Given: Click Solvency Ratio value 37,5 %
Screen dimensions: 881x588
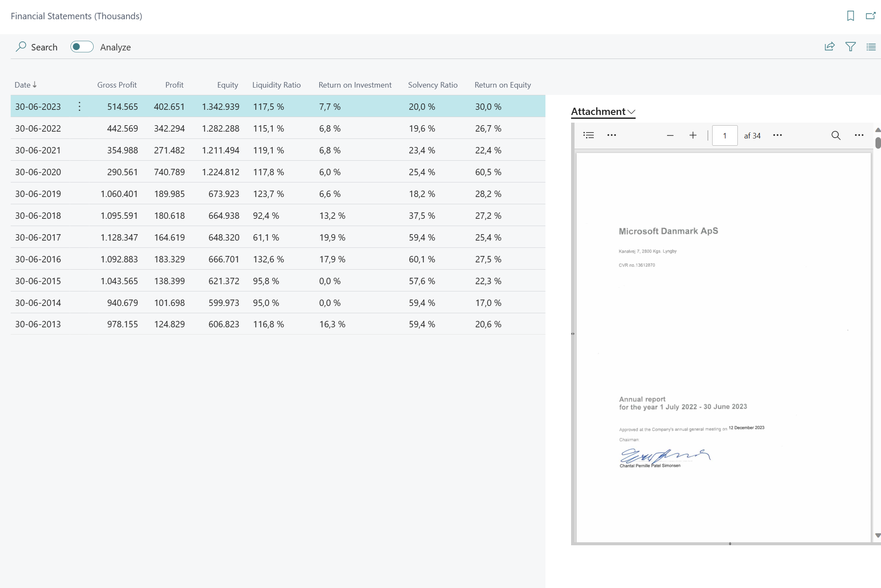Looking at the screenshot, I should (422, 215).
